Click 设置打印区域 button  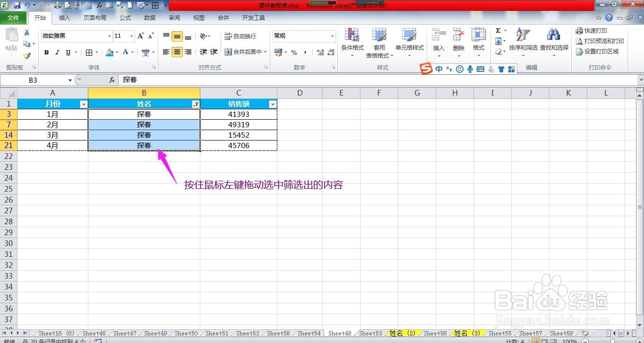[x=597, y=52]
